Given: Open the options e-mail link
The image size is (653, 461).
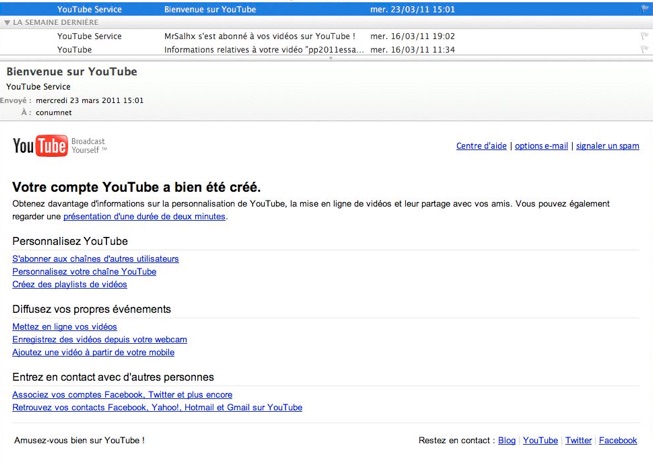Looking at the screenshot, I should pos(541,146).
